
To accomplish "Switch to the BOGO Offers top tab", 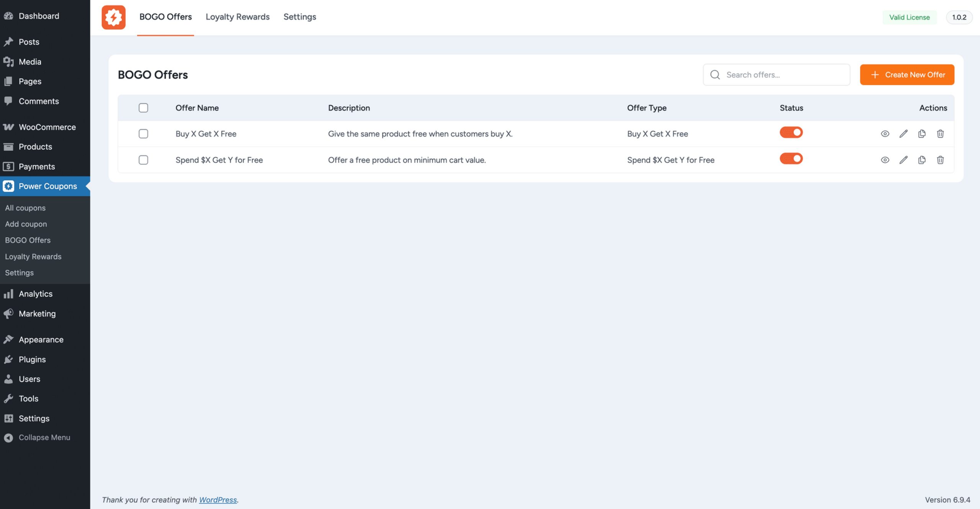I will coord(165,17).
